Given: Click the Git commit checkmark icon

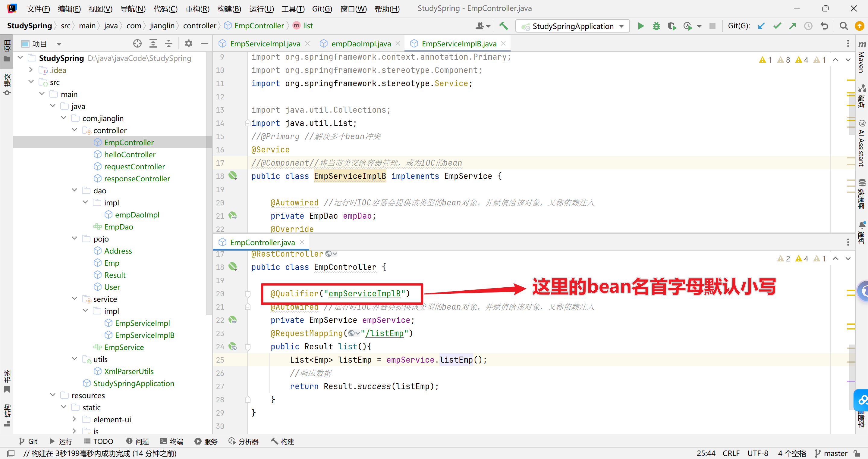Looking at the screenshot, I should tap(777, 26).
